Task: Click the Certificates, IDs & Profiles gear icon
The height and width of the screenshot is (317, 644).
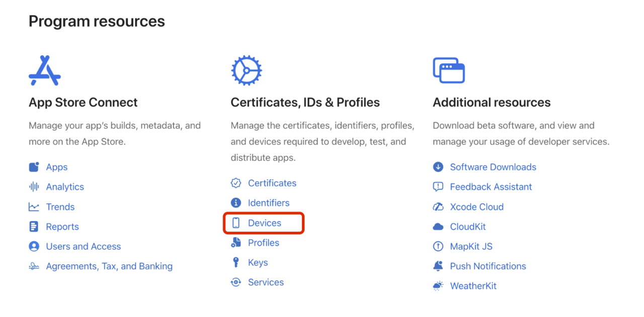Action: tap(247, 70)
